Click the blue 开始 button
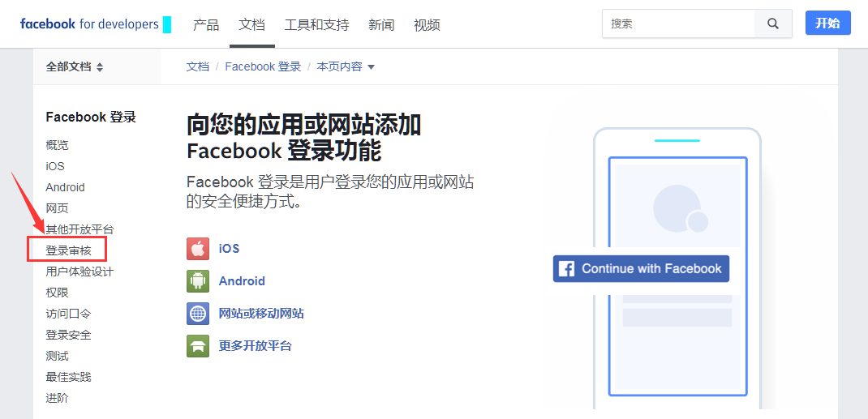This screenshot has width=868, height=419. pos(827,24)
